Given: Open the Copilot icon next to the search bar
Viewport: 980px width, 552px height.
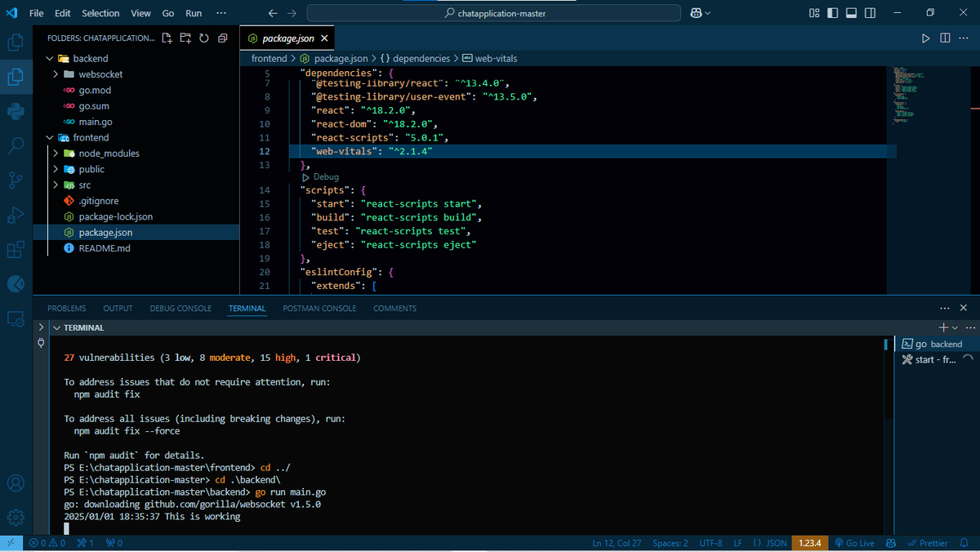Looking at the screenshot, I should pos(696,13).
